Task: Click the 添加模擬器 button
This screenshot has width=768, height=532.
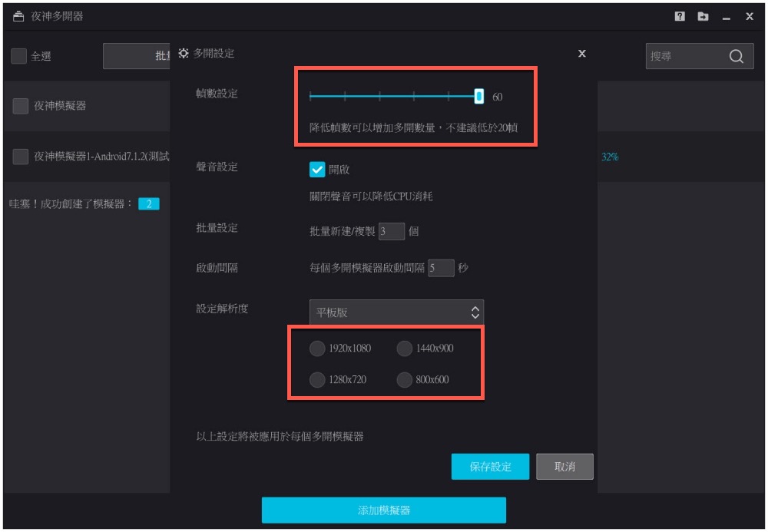Action: tap(383, 511)
